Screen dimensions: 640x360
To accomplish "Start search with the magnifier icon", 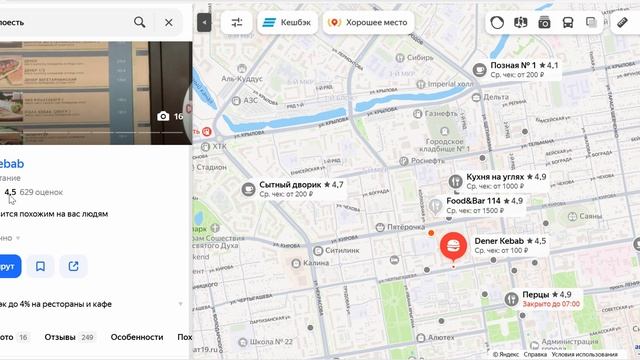I will point(140,22).
